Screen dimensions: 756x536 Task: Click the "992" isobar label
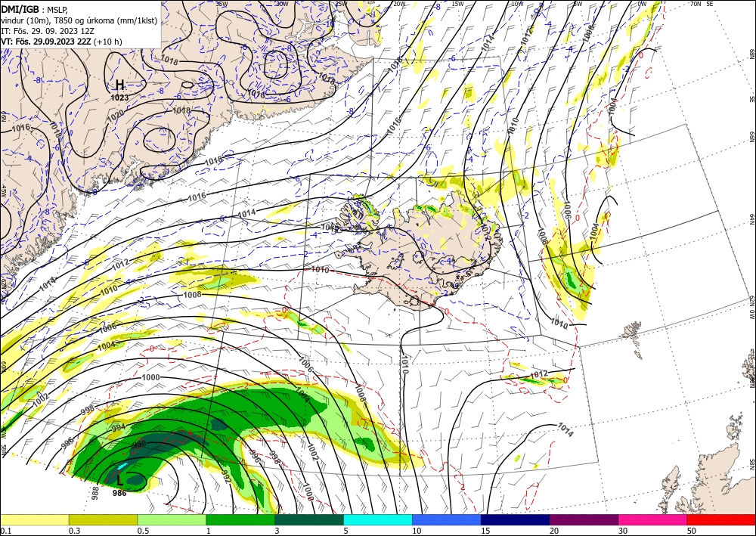coord(226,476)
